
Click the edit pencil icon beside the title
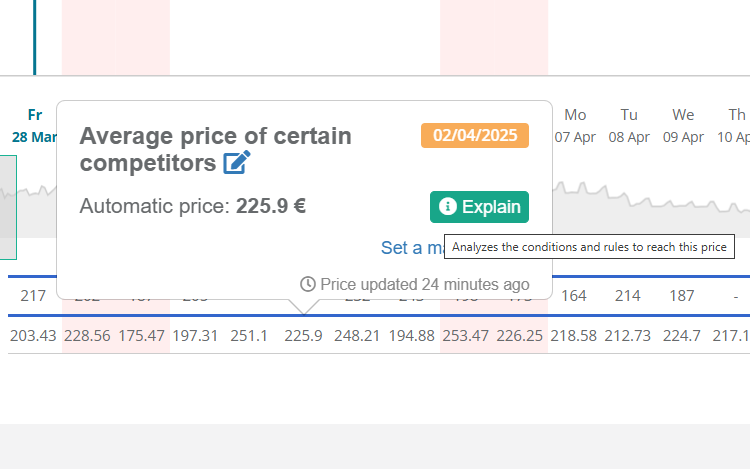(237, 162)
